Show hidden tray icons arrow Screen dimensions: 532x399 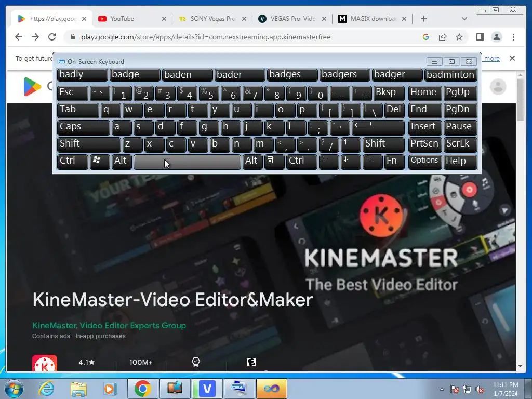[x=442, y=389]
